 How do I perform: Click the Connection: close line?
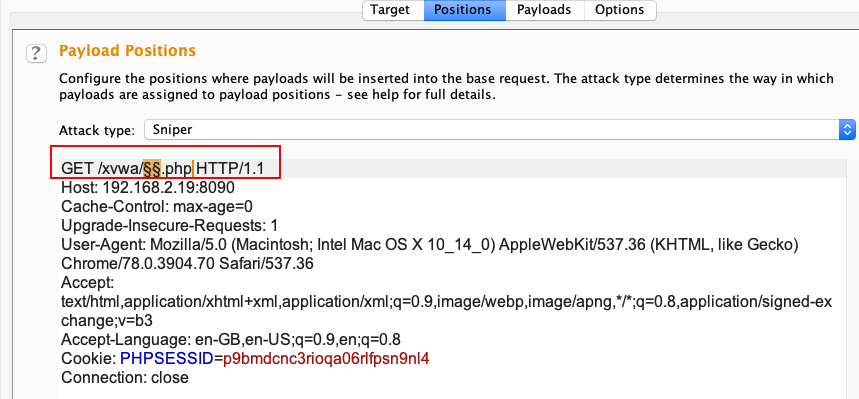click(x=125, y=378)
